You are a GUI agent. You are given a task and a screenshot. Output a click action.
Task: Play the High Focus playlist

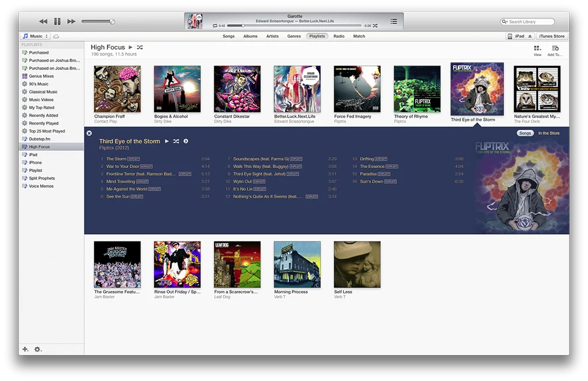130,47
